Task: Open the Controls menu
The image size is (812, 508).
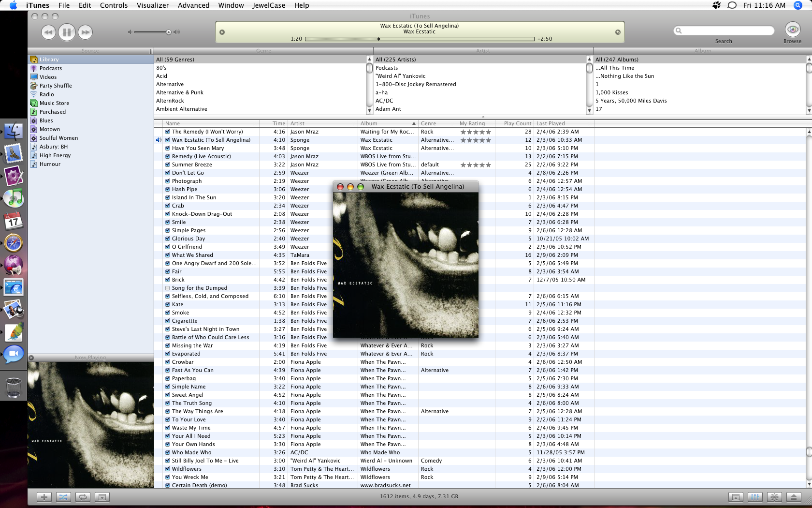Action: coord(114,5)
